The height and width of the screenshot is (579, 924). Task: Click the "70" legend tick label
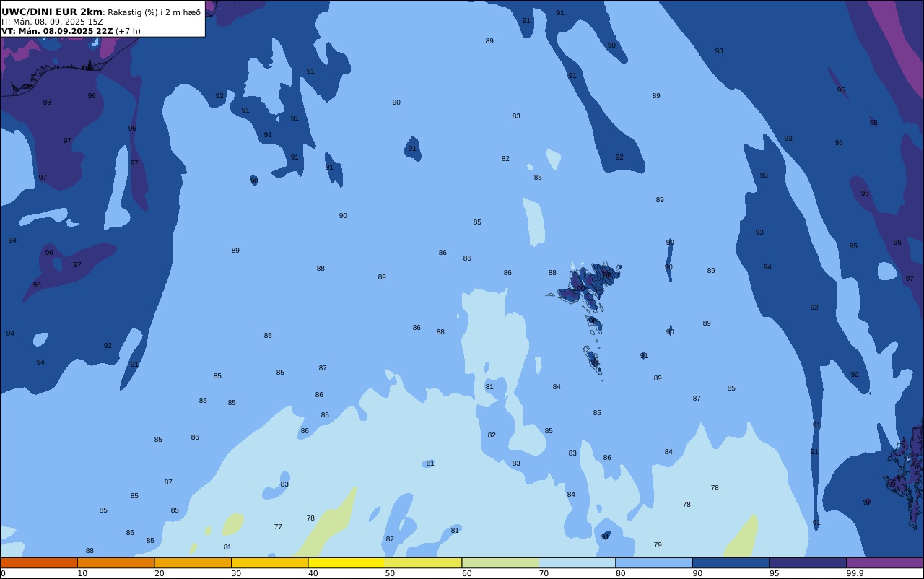(544, 573)
